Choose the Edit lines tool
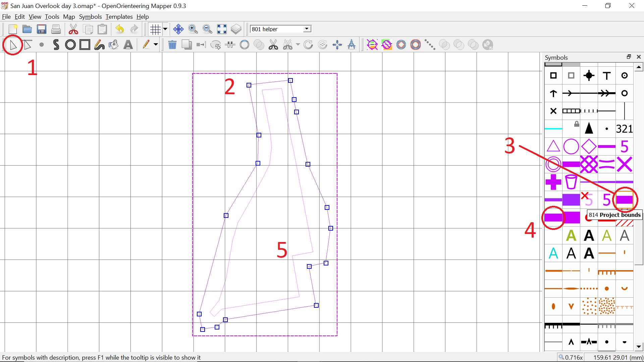 28,45
